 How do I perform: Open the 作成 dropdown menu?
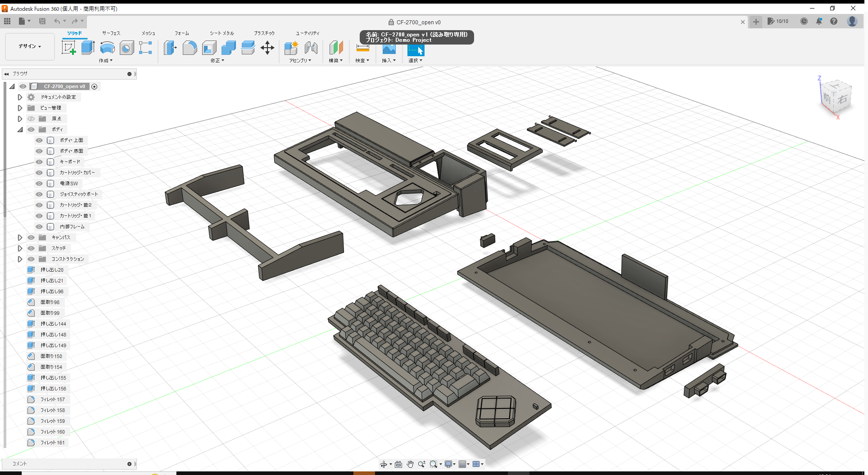(x=105, y=60)
